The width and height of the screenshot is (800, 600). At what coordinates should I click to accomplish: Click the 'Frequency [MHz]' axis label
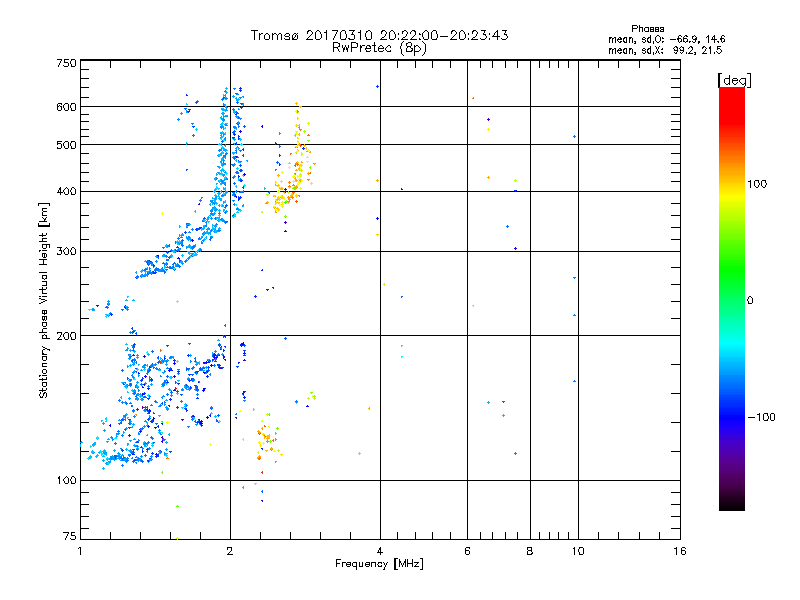tap(379, 564)
